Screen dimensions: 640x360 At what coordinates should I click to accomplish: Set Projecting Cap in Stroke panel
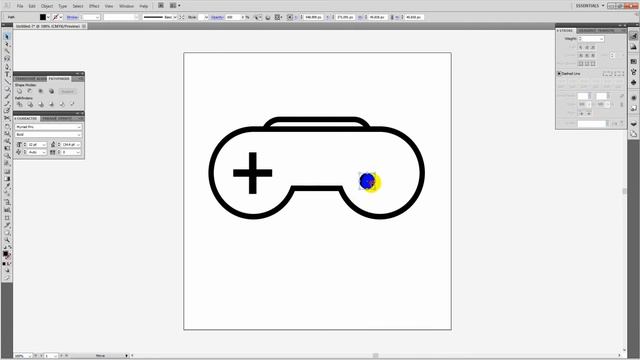pyautogui.click(x=593, y=47)
